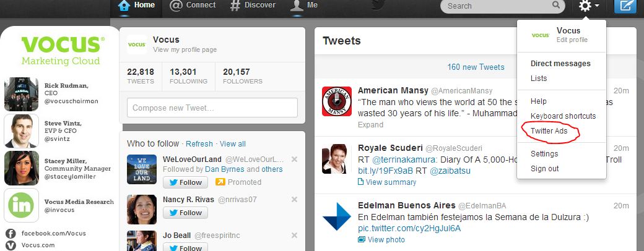Refresh the Who to follow list
Viewport: 644px width, 251px height.
[x=199, y=143]
